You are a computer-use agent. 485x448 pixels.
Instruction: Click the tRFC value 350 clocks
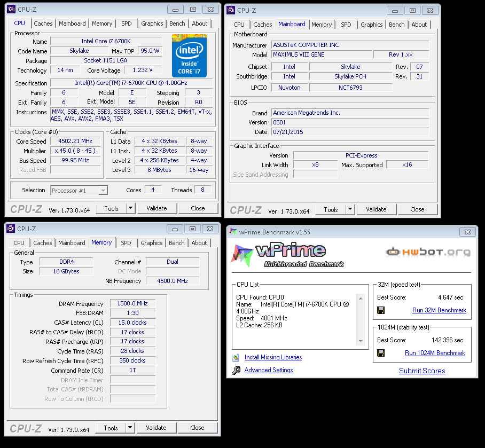pyautogui.click(x=132, y=360)
